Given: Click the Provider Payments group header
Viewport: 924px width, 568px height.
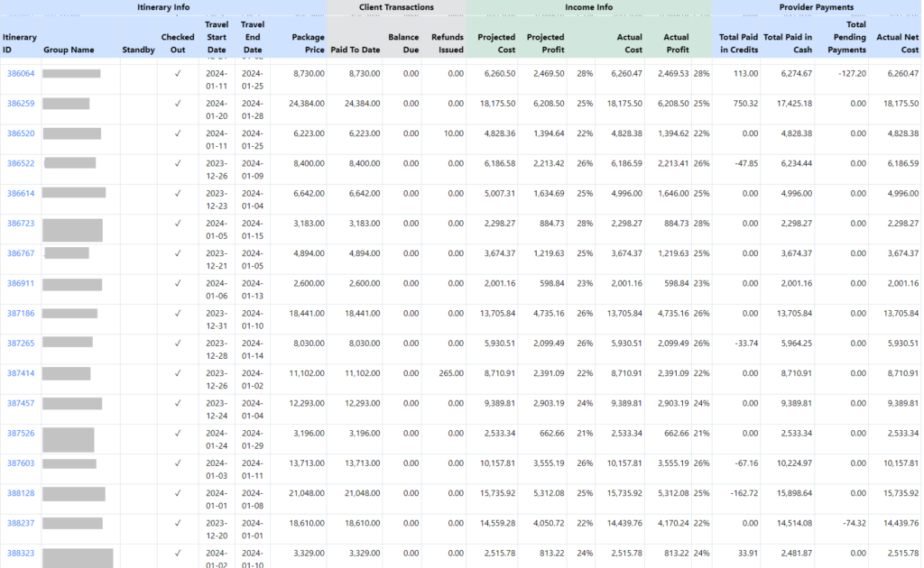Looking at the screenshot, I should [x=816, y=7].
